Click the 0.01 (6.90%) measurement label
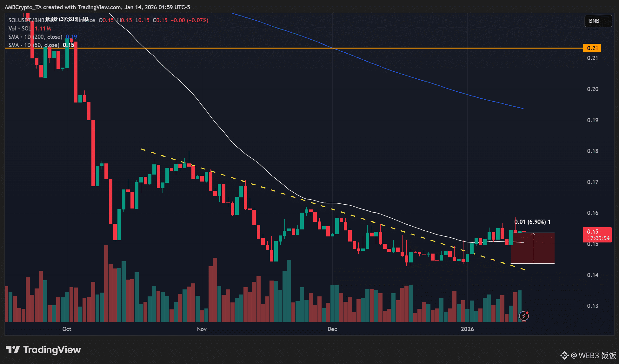The image size is (619, 364). tap(532, 222)
